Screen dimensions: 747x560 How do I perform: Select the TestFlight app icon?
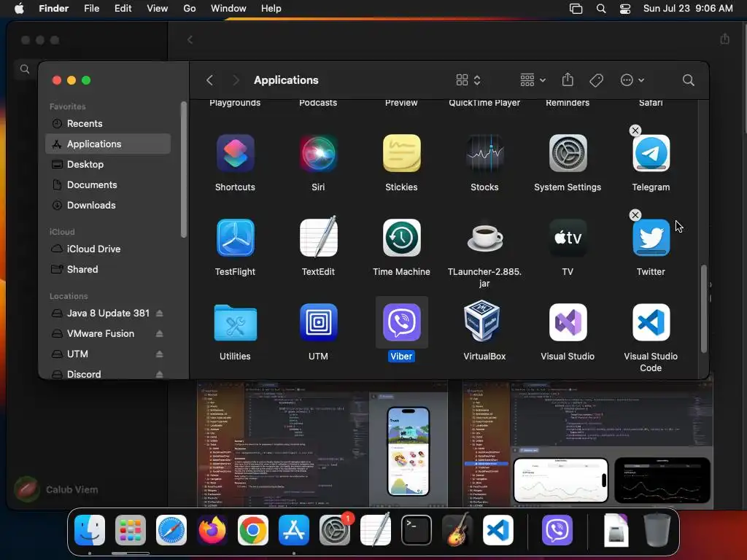tap(235, 238)
